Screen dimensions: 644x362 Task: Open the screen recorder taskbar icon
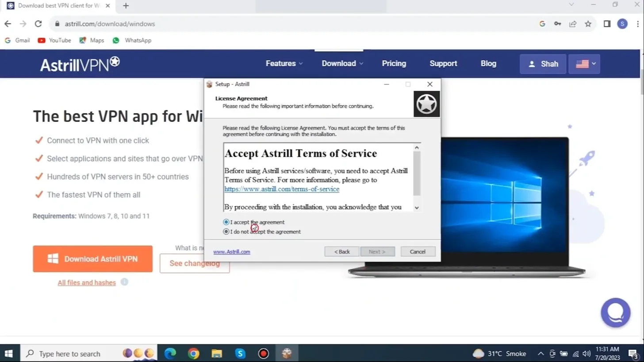pos(264,354)
